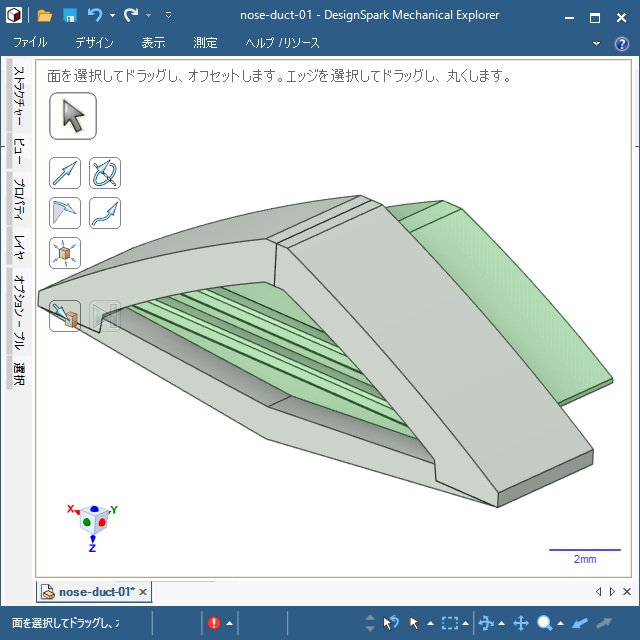This screenshot has height=640, width=640.
Task: Open a file using the folder icon
Action: click(x=45, y=16)
